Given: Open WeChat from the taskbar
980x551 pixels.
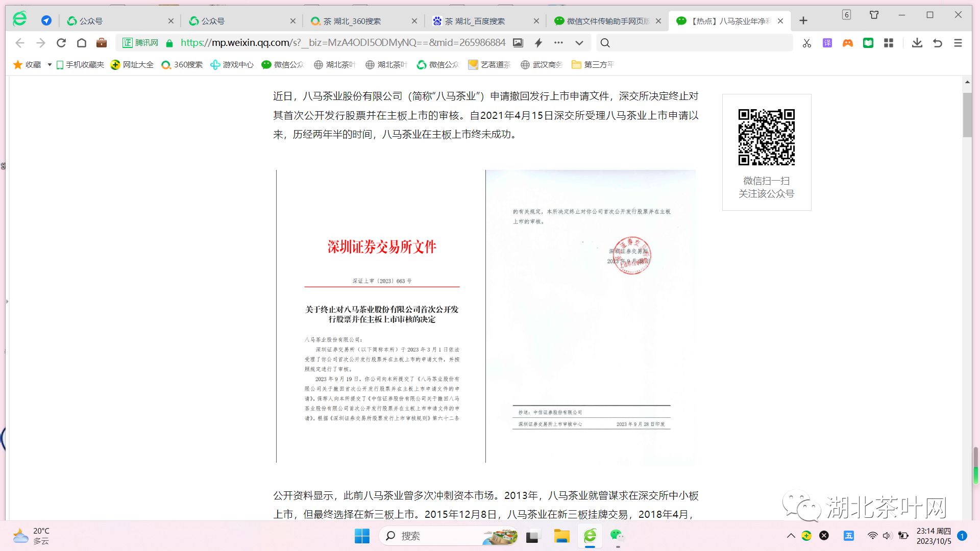Looking at the screenshot, I should (x=617, y=536).
